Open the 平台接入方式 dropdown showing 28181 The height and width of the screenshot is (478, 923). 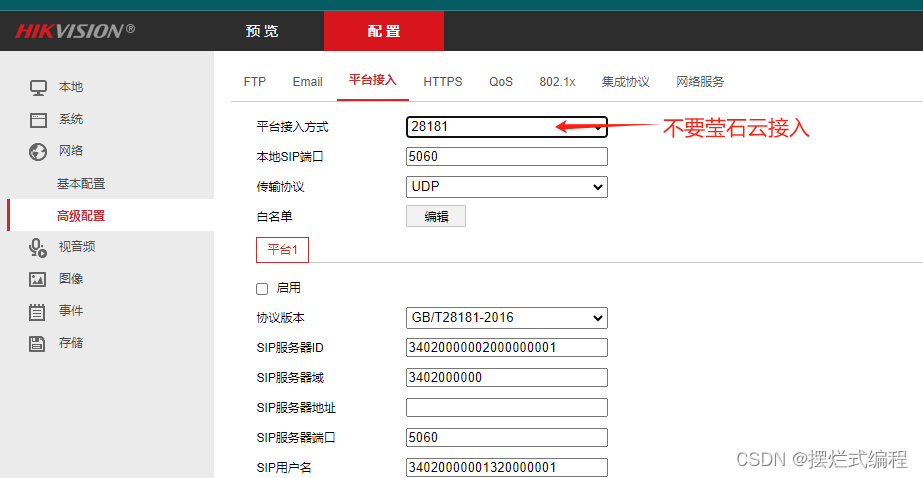point(507,127)
